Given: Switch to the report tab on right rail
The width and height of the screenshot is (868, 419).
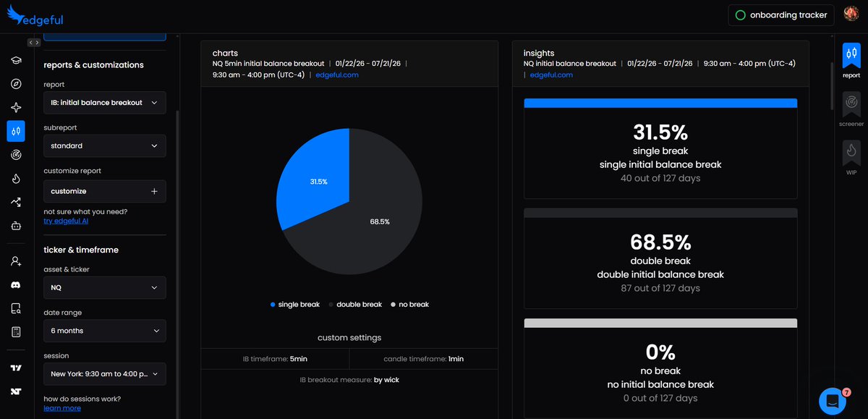Looking at the screenshot, I should click(851, 61).
